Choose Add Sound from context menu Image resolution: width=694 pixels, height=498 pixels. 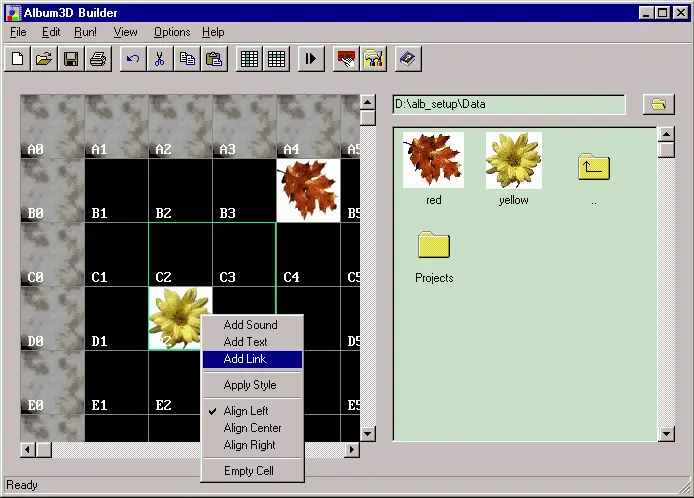coord(252,324)
